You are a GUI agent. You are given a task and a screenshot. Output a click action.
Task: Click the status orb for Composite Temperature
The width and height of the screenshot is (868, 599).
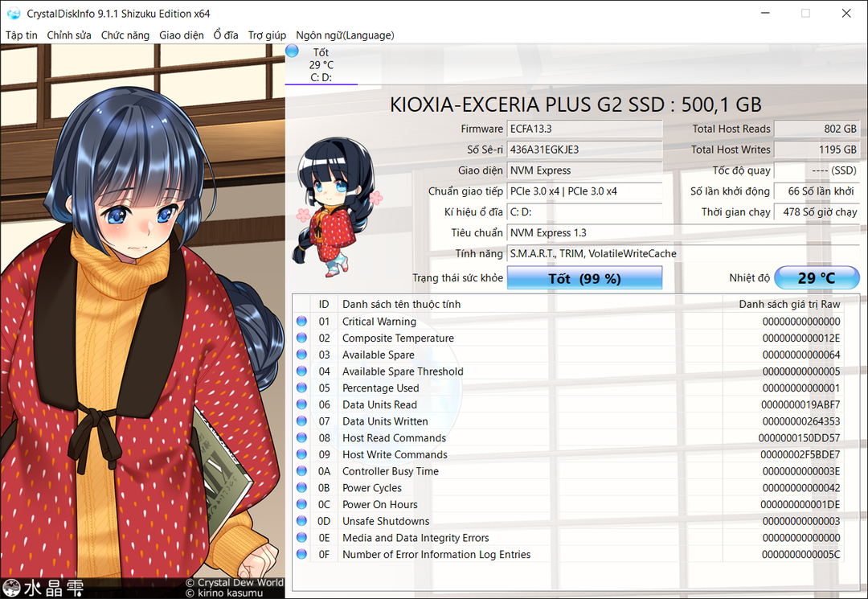tap(301, 338)
